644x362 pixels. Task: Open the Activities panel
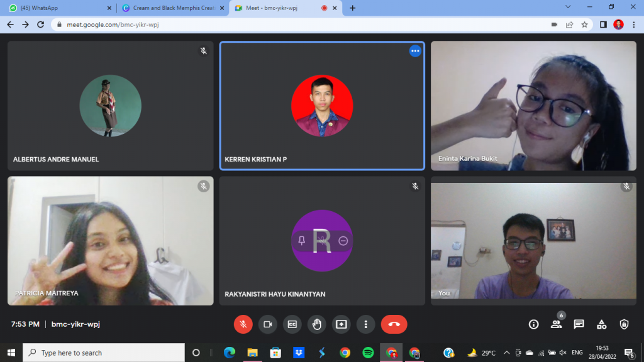pyautogui.click(x=602, y=324)
